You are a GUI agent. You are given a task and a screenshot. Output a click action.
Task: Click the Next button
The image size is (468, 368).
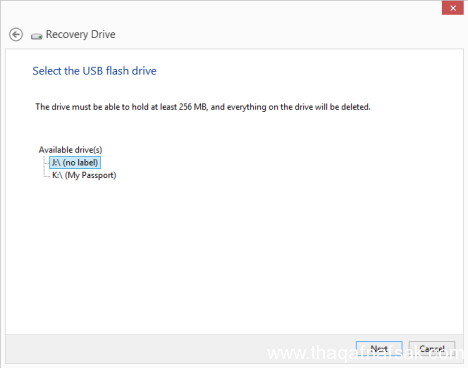tap(379, 349)
